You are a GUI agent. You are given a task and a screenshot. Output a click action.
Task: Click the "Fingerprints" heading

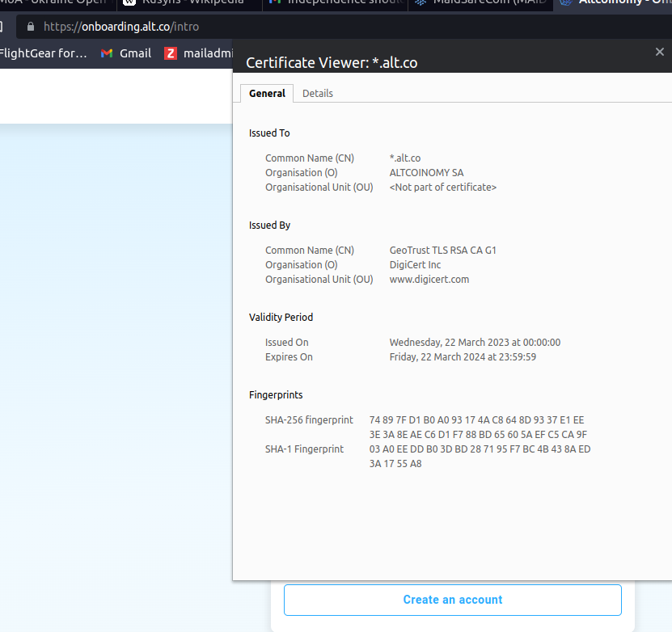276,394
